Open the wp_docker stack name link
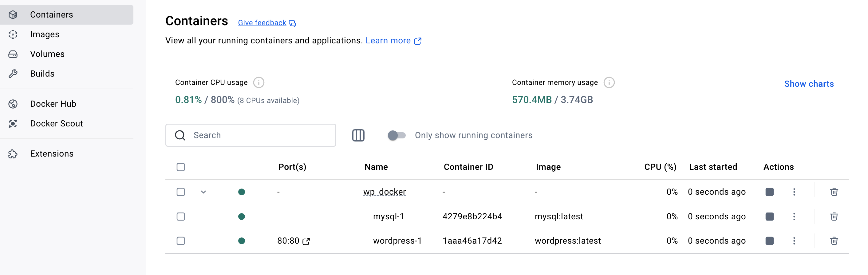The width and height of the screenshot is (868, 275). (385, 192)
